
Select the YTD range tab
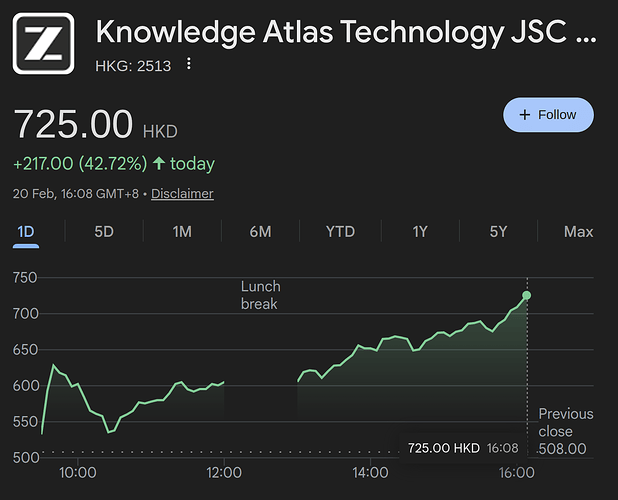click(x=340, y=232)
